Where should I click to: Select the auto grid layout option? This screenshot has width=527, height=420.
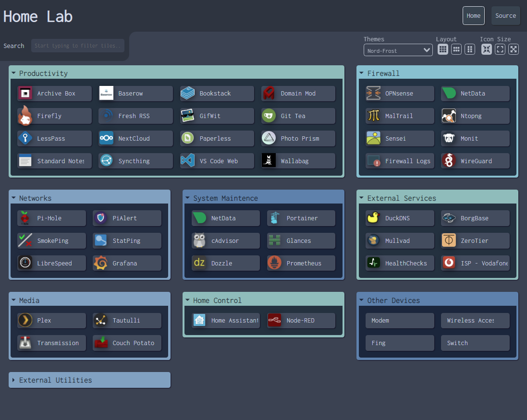(x=443, y=50)
